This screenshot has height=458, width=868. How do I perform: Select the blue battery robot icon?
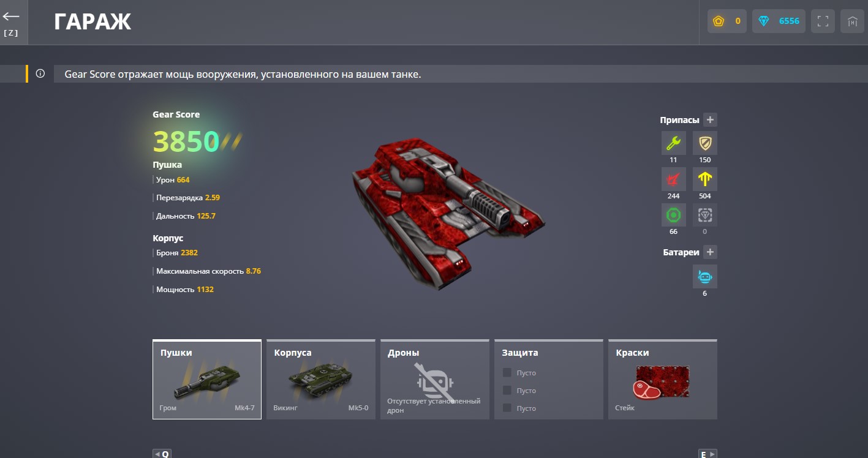click(705, 277)
